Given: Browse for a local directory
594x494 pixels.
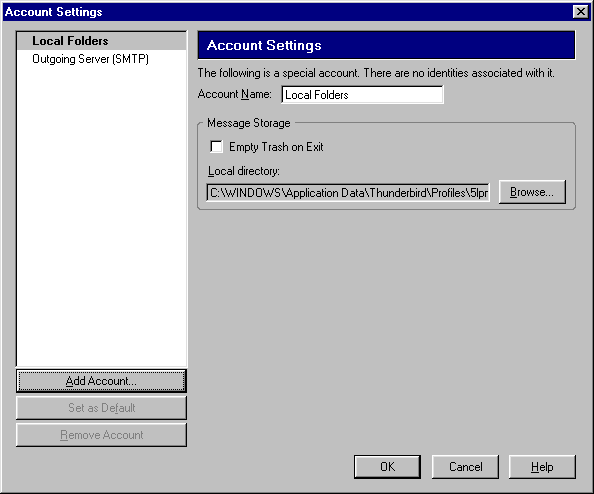Looking at the screenshot, I should coord(532,192).
